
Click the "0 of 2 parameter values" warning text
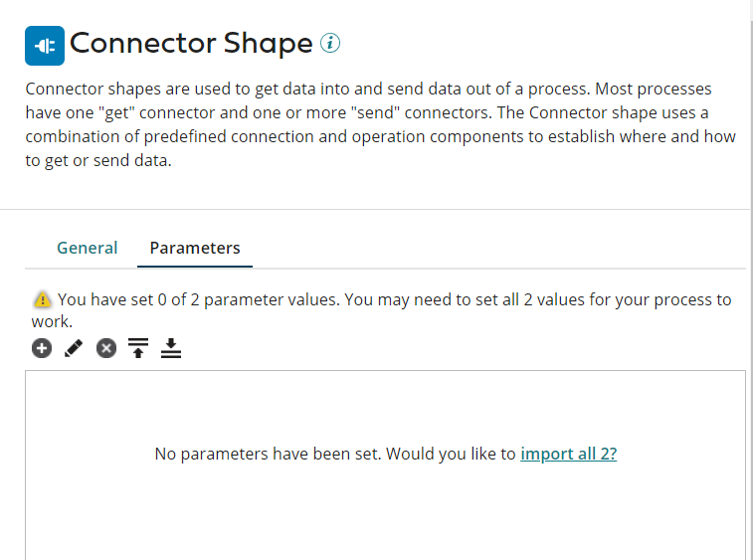pyautogui.click(x=199, y=299)
